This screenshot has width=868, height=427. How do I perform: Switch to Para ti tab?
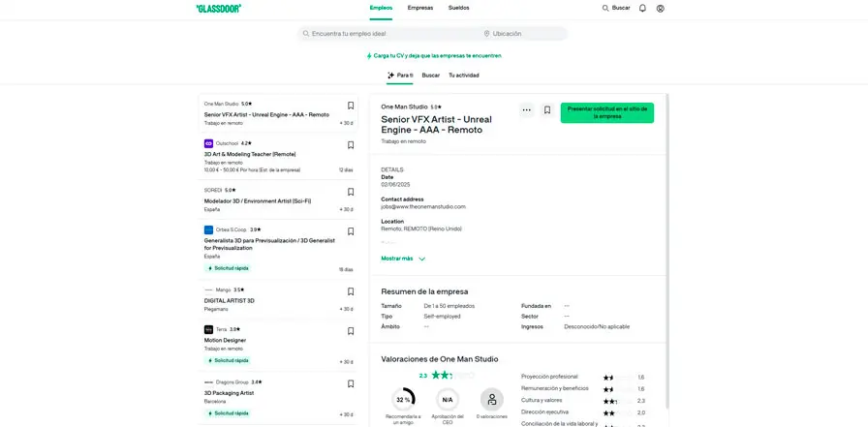click(400, 76)
